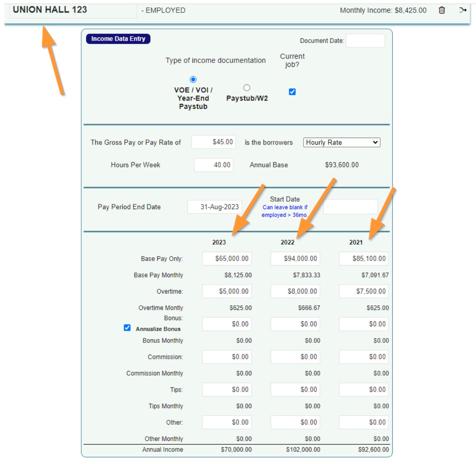Delete the UNION HALL 123 income entry
The image size is (476, 464).
point(442,11)
